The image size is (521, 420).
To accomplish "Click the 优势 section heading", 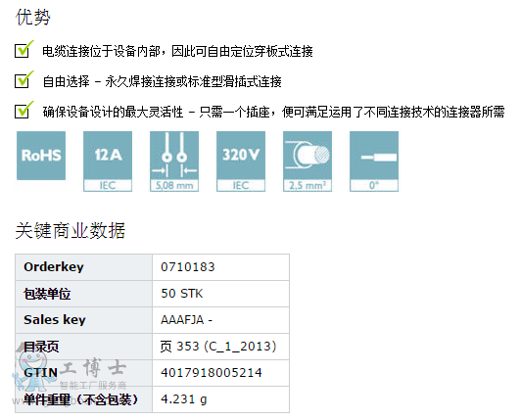I will pyautogui.click(x=33, y=17).
